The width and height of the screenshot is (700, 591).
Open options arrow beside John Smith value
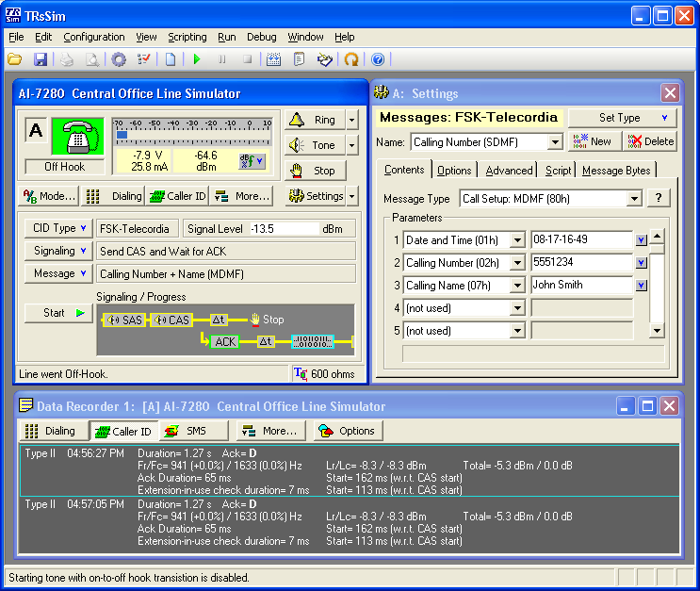(x=642, y=286)
